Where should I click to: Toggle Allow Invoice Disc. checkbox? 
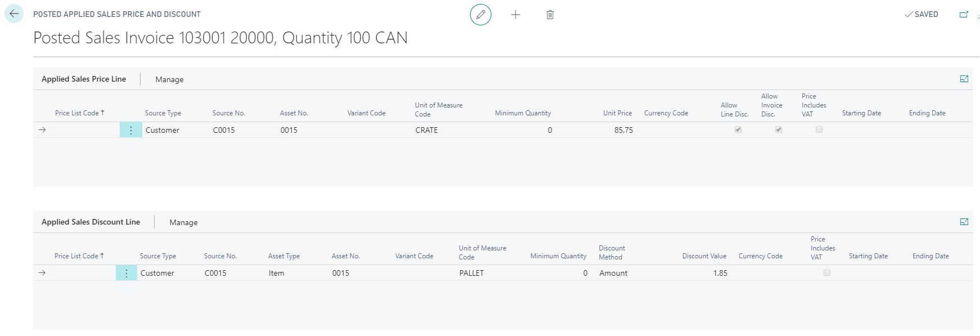(x=779, y=130)
